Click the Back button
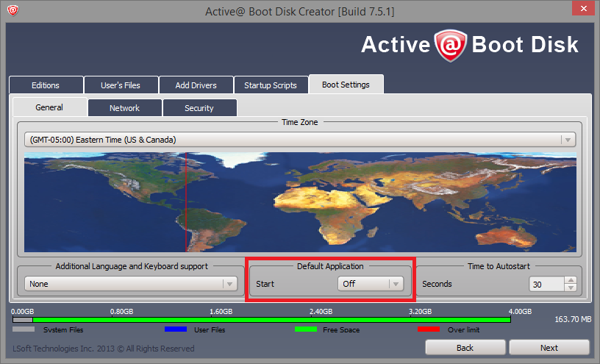 tap(465, 347)
